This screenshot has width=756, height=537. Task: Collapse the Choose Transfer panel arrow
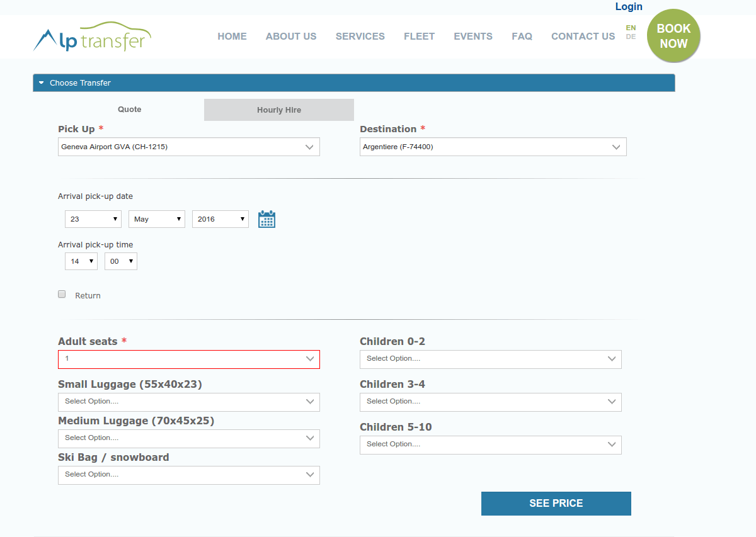42,82
